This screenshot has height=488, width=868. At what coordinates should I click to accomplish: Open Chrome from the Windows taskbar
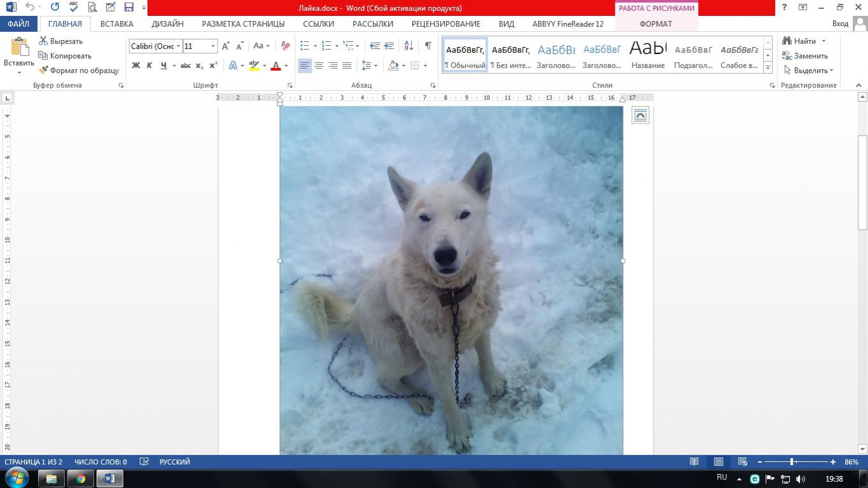pos(81,478)
